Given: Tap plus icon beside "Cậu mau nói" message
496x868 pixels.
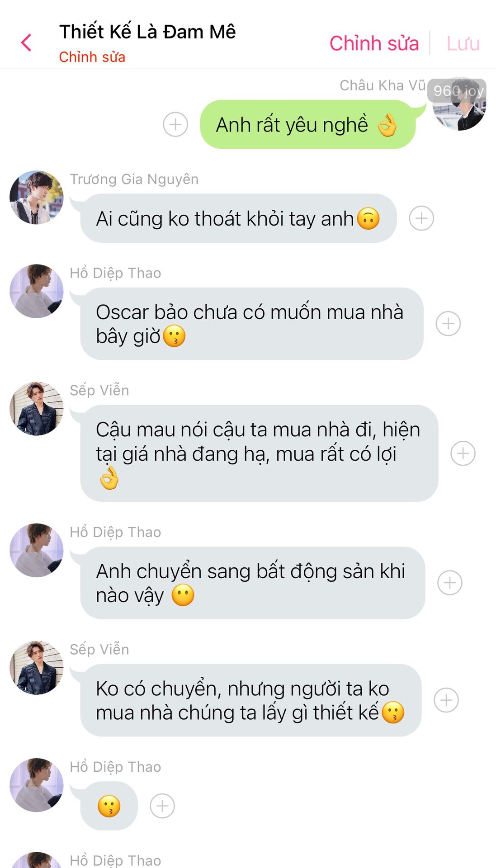Looking at the screenshot, I should coord(463,453).
